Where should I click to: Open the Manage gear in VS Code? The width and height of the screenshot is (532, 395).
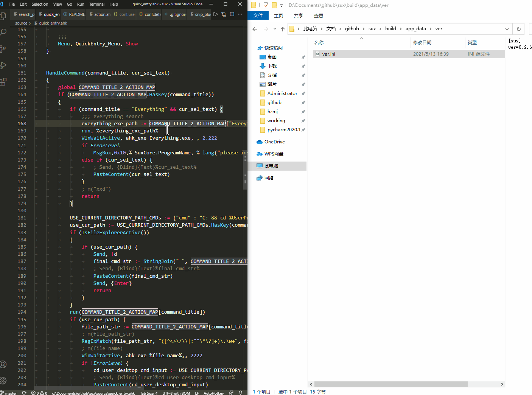pos(3,381)
